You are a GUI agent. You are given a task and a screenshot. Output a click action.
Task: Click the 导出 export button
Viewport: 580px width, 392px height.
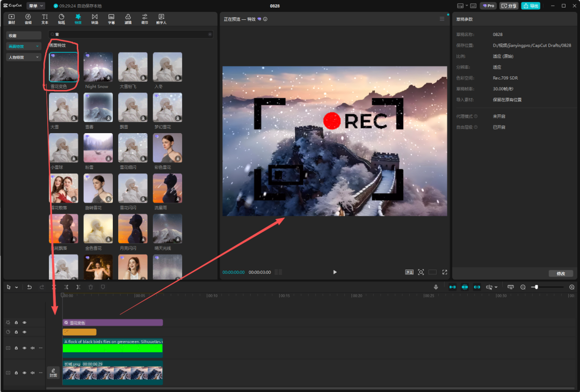click(x=531, y=6)
